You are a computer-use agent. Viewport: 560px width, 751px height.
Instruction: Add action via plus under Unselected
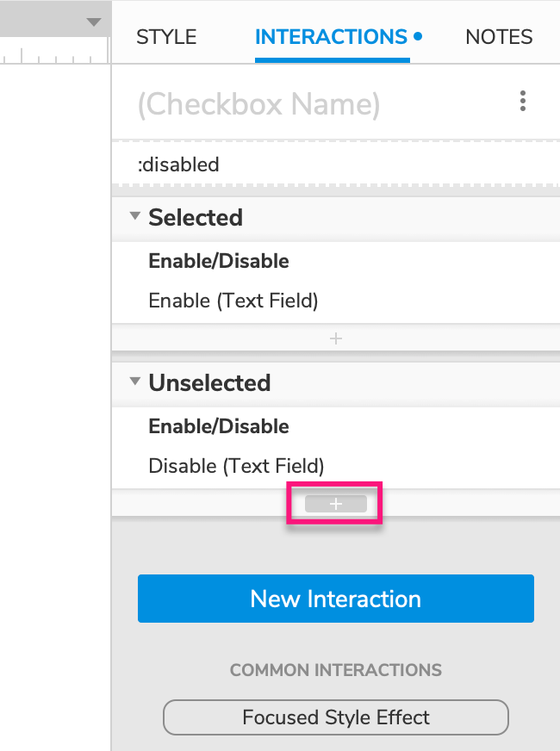coord(336,505)
